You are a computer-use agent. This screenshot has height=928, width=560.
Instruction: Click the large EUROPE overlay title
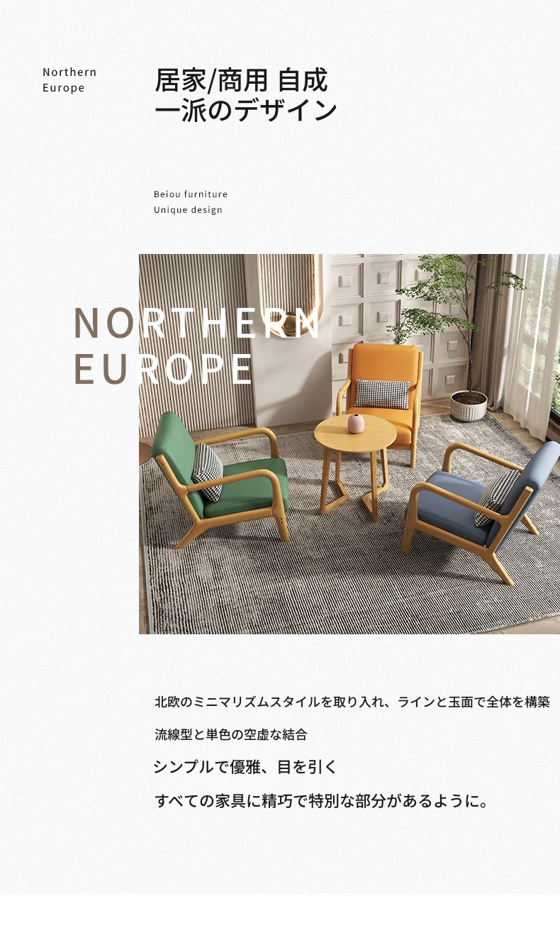[163, 369]
